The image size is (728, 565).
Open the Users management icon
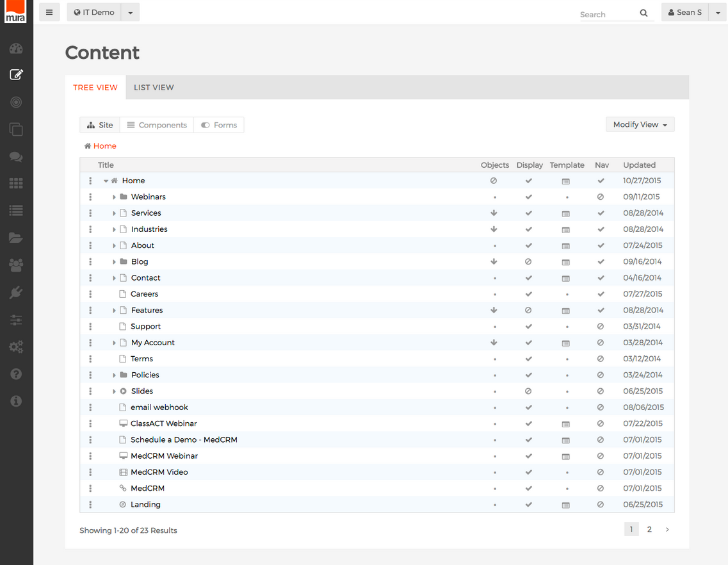tap(16, 265)
